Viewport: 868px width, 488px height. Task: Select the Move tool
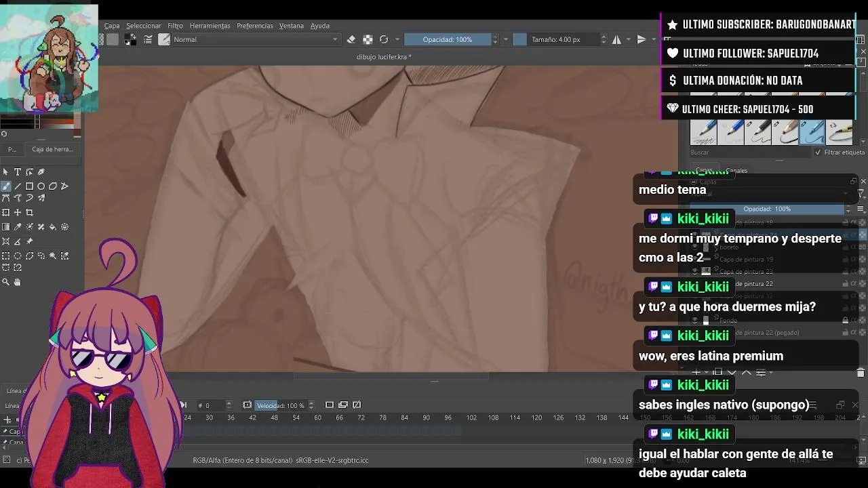[x=18, y=213]
